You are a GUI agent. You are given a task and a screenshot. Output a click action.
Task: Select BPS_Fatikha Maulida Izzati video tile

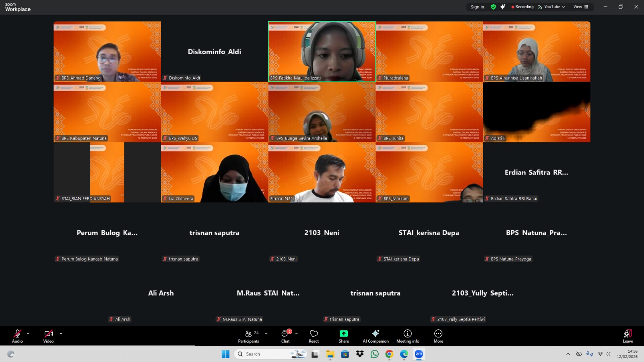click(x=322, y=51)
